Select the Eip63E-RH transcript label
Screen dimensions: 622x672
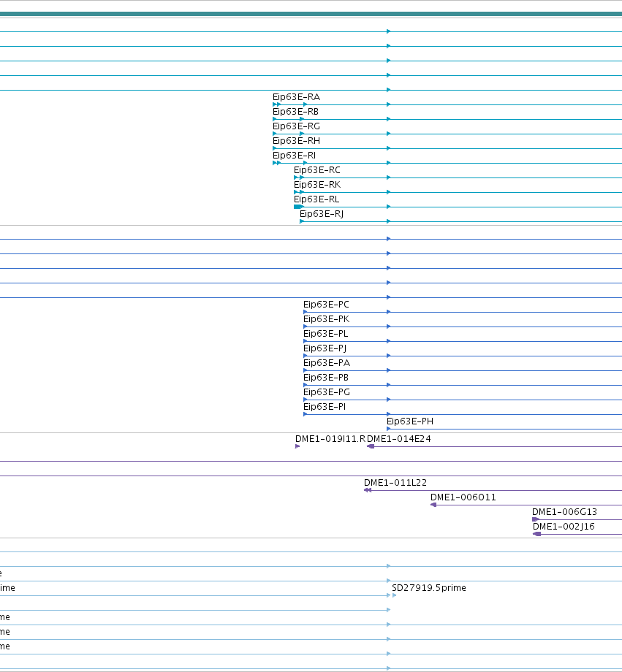coord(297,141)
